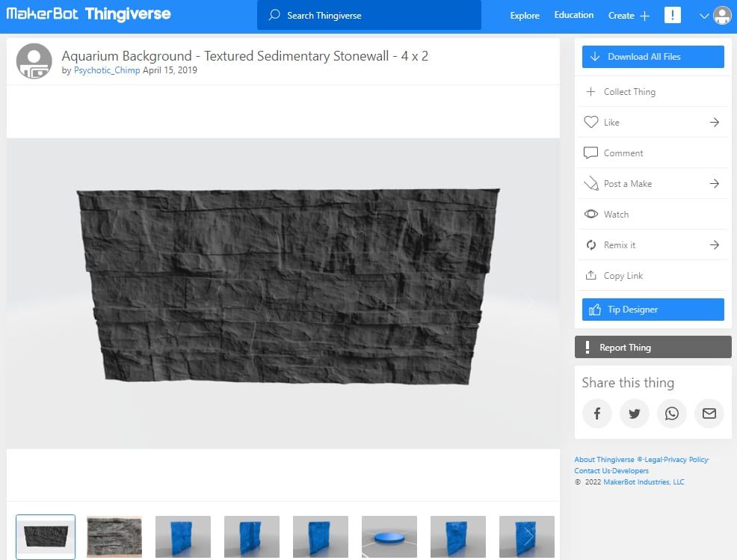Screen dimensions: 737x560
Task: Open the search magnifier in the header
Action: pos(275,15)
